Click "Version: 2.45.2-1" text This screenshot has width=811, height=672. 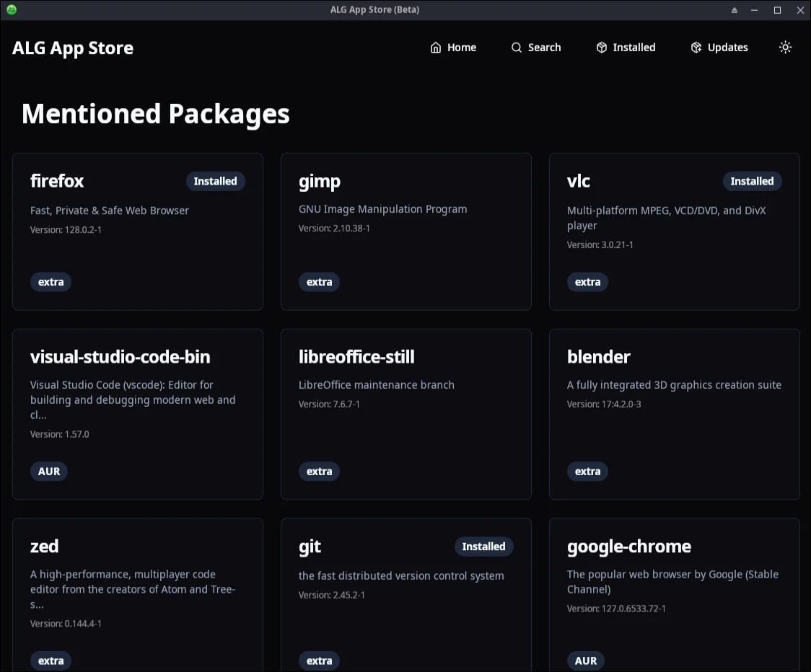click(x=331, y=595)
